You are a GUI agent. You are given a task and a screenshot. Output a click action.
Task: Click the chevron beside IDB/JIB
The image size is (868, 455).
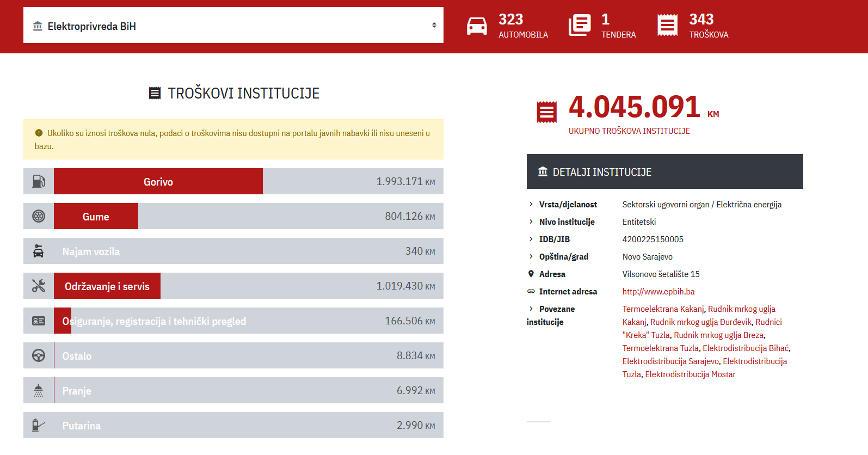(x=531, y=239)
